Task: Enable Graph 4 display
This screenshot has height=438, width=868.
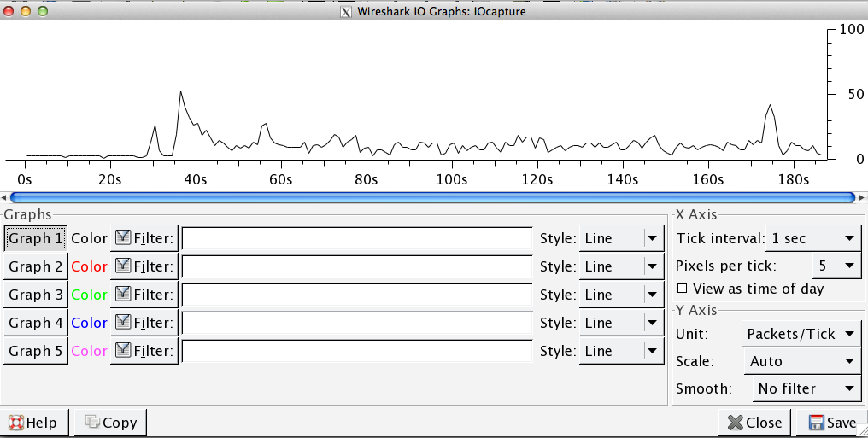Action: 36,323
